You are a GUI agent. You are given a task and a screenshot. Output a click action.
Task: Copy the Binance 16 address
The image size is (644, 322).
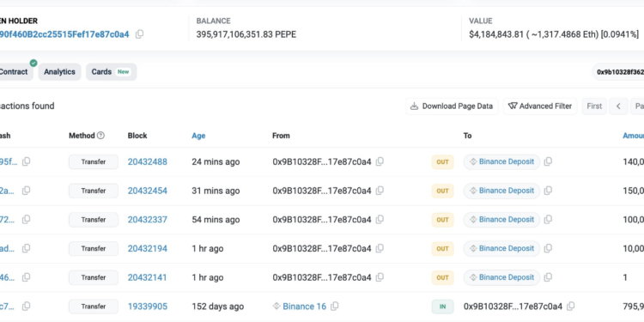(335, 307)
